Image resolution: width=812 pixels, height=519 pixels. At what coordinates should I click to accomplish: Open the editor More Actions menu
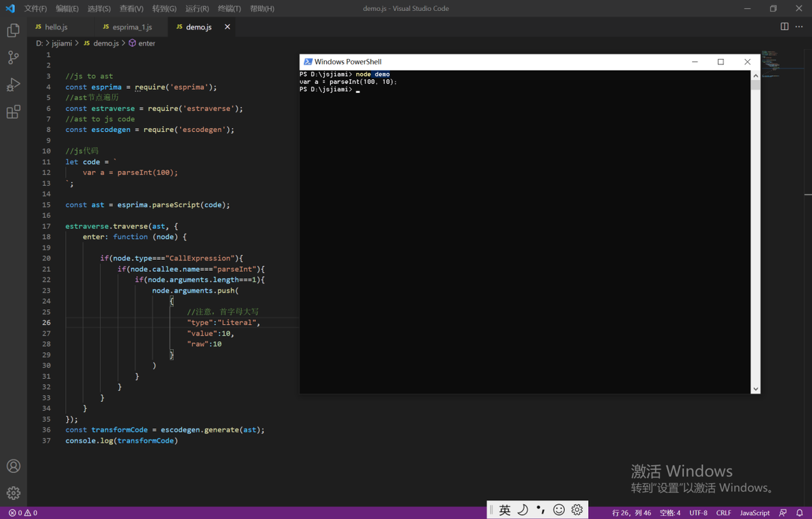click(799, 26)
